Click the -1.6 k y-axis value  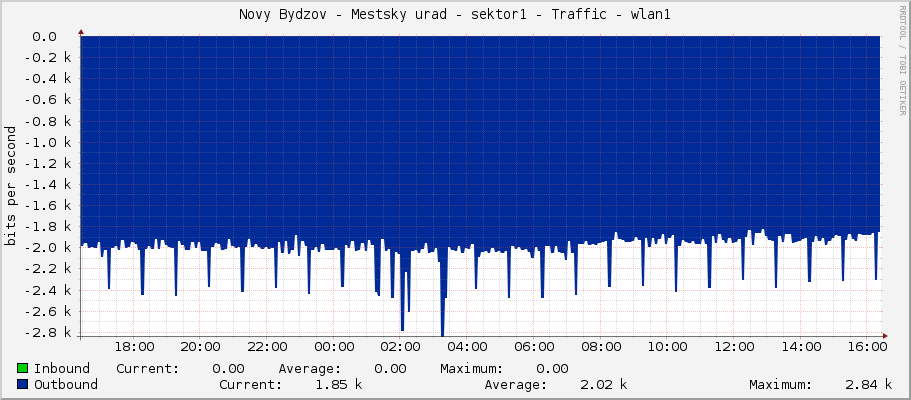click(x=49, y=206)
